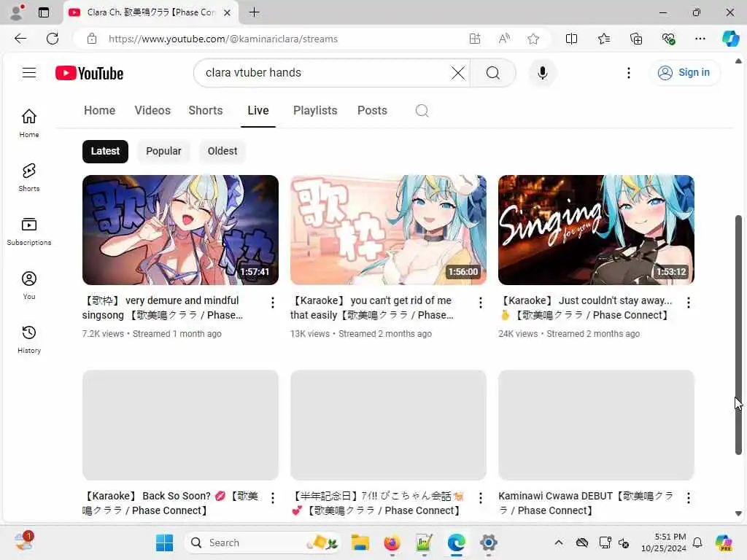Open options for the 半年記念日 video
747x560 pixels.
pyautogui.click(x=480, y=498)
